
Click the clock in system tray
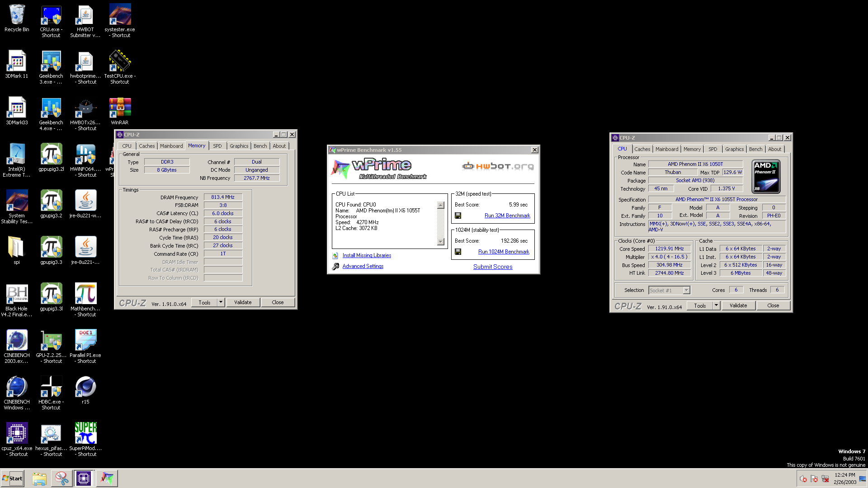pyautogui.click(x=845, y=479)
